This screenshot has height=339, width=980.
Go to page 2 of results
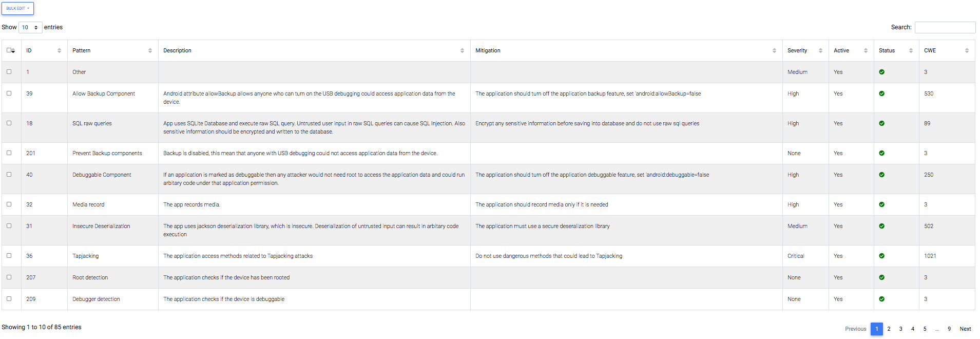tap(889, 329)
